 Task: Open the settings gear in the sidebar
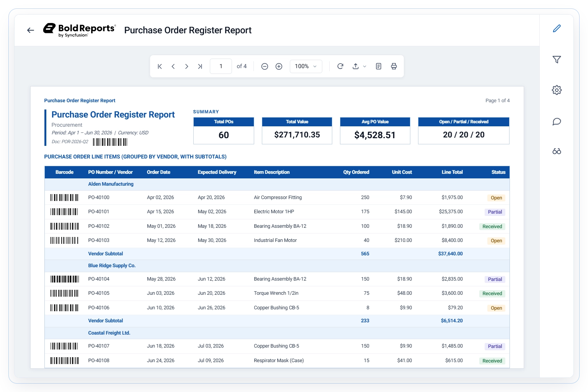tap(557, 90)
